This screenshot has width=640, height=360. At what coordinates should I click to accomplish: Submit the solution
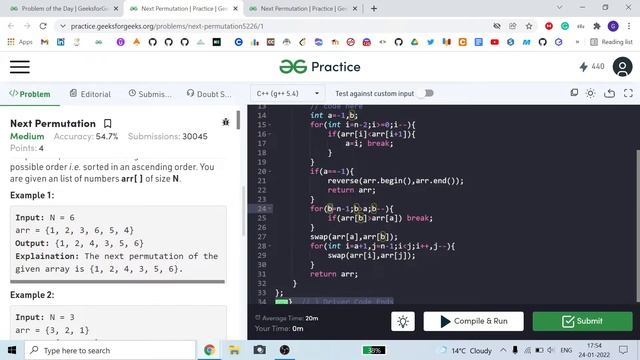click(582, 321)
